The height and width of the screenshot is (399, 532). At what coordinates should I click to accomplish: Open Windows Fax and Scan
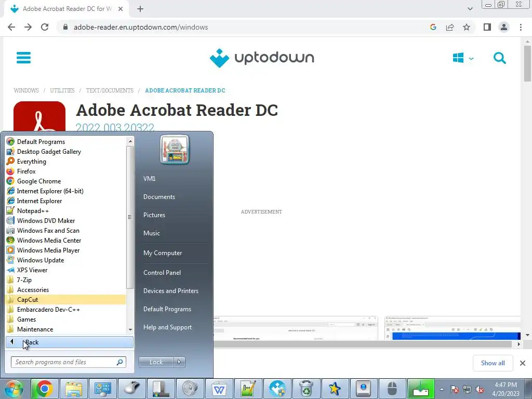pyautogui.click(x=66, y=230)
